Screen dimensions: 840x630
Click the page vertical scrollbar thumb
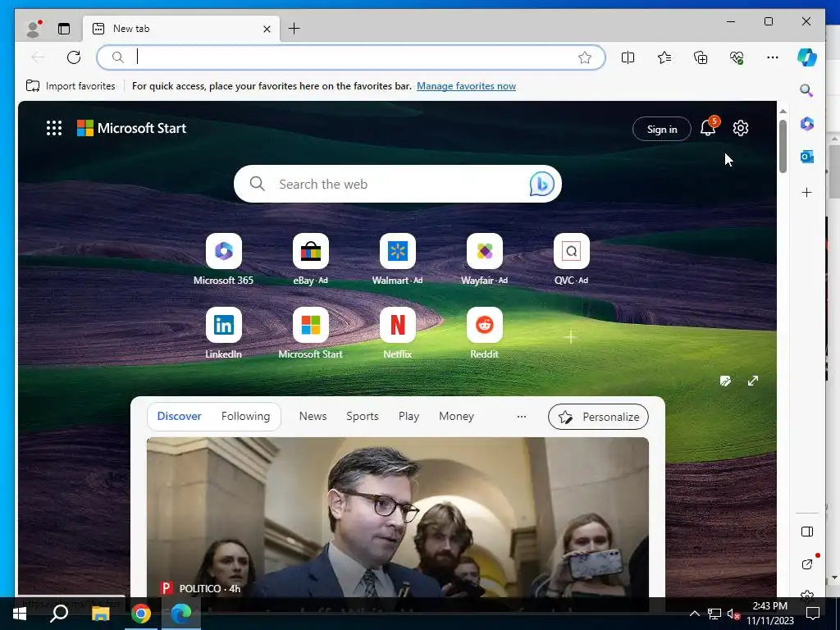783,146
